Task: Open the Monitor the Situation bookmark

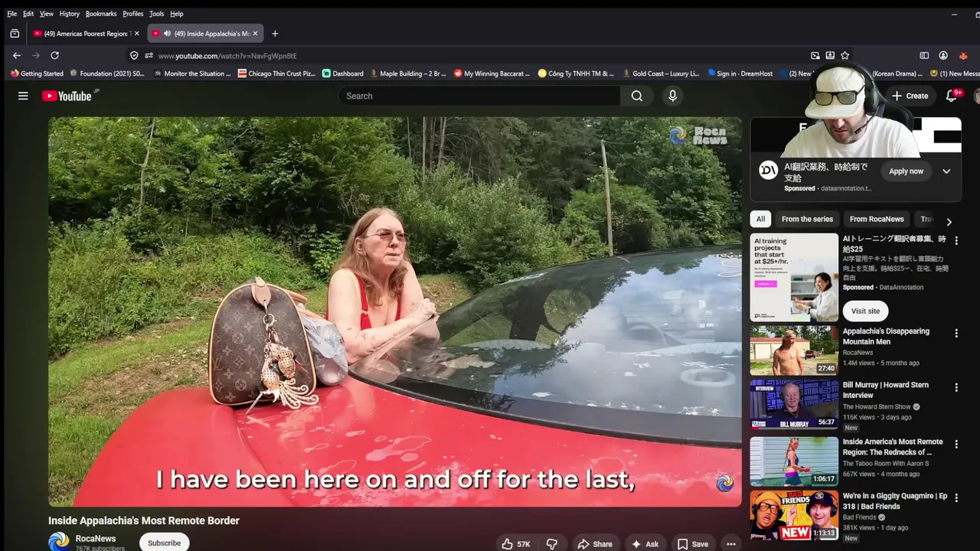Action: [x=192, y=73]
